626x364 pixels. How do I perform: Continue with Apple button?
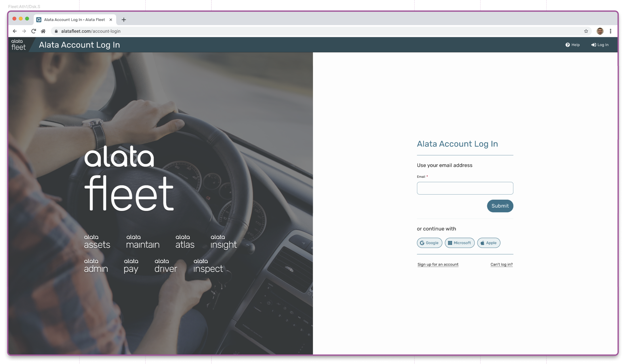tap(488, 243)
